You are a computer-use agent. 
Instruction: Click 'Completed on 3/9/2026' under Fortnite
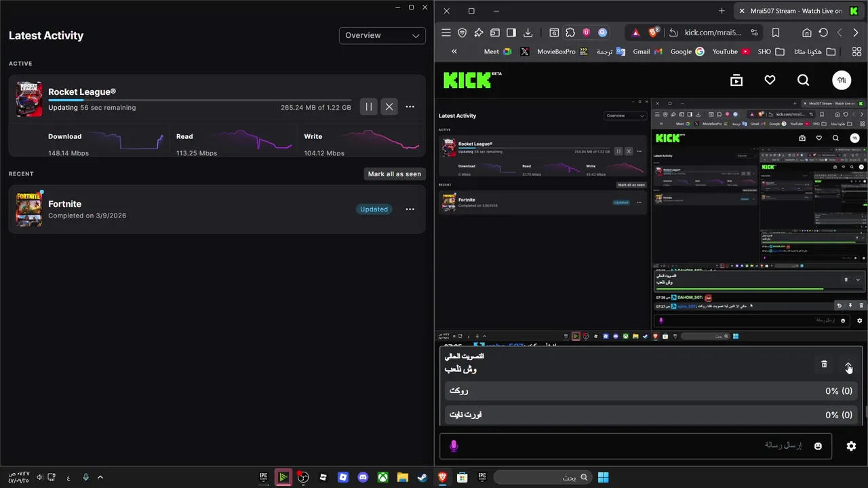click(x=87, y=216)
